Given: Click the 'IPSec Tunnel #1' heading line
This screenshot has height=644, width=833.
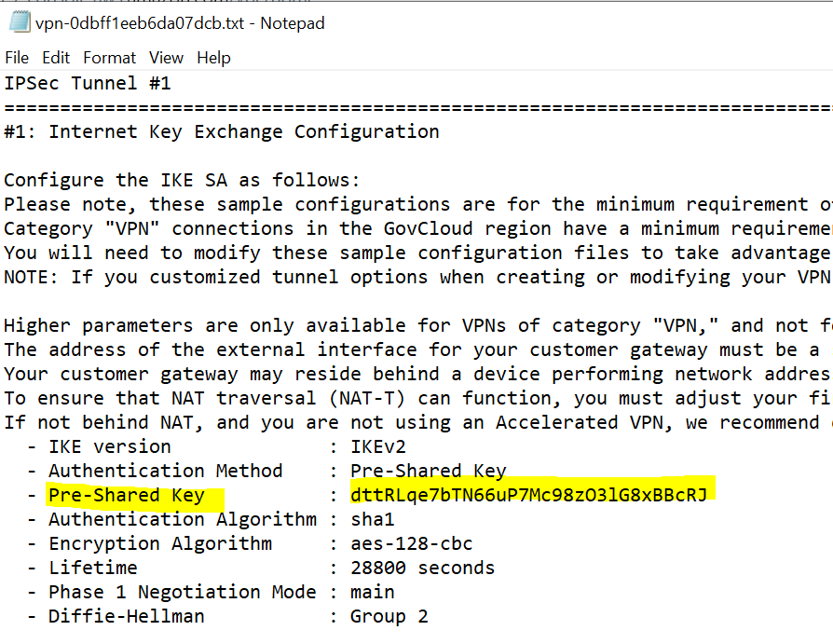Looking at the screenshot, I should point(88,84).
